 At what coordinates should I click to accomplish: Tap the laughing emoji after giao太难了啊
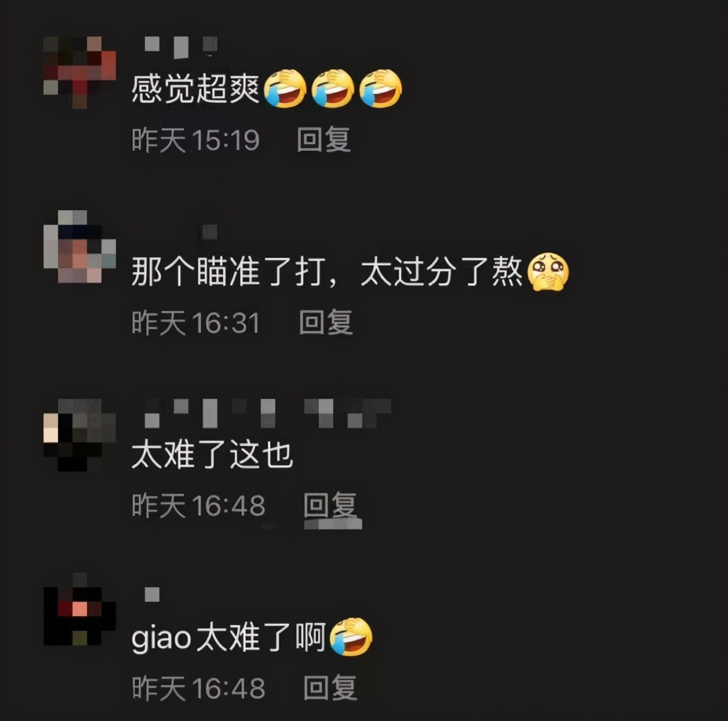(351, 637)
